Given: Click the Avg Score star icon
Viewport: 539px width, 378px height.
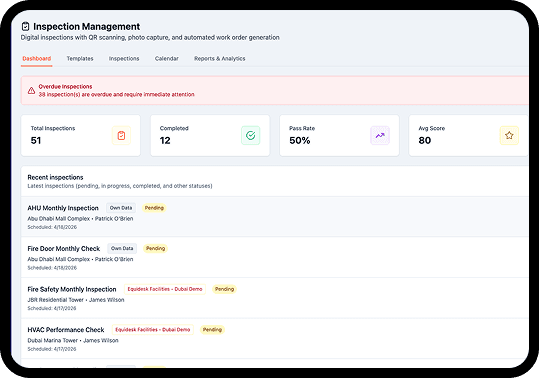Looking at the screenshot, I should coord(509,135).
